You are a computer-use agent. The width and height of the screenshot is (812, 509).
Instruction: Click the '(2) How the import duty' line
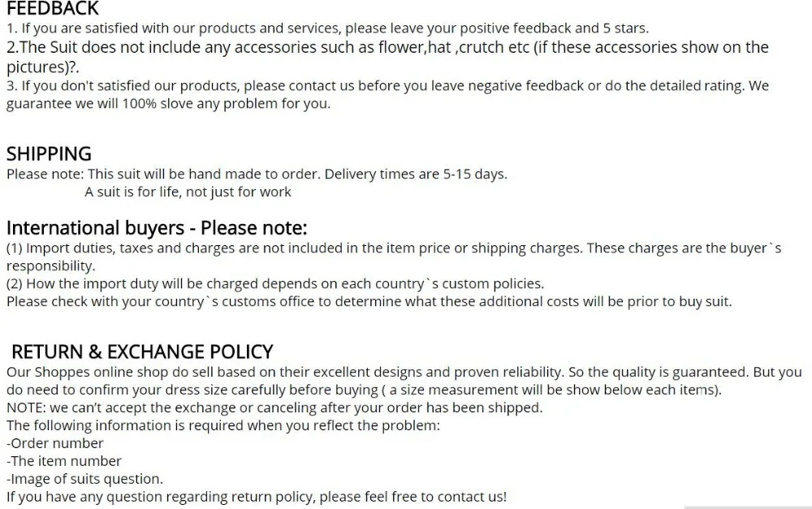click(x=274, y=283)
